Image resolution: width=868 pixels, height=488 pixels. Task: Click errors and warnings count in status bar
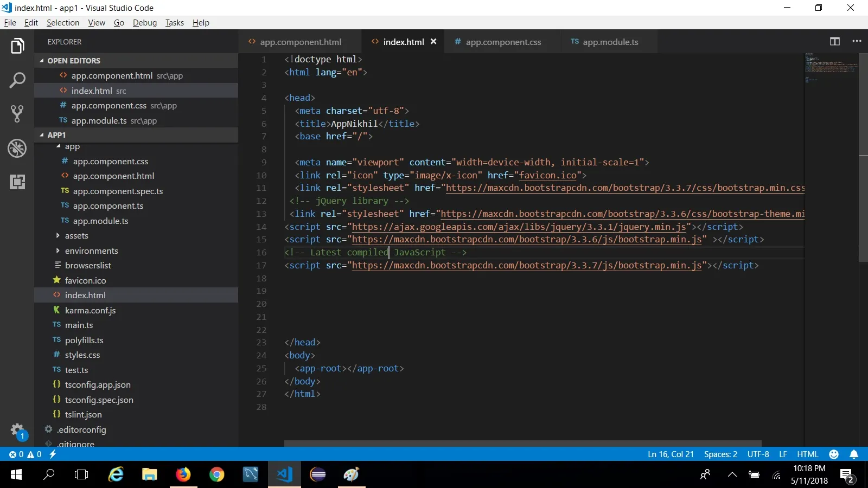(x=25, y=454)
